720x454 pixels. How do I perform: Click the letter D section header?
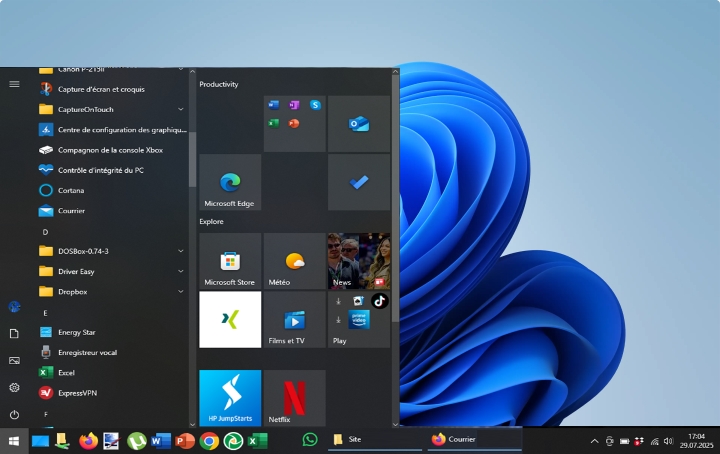point(45,232)
